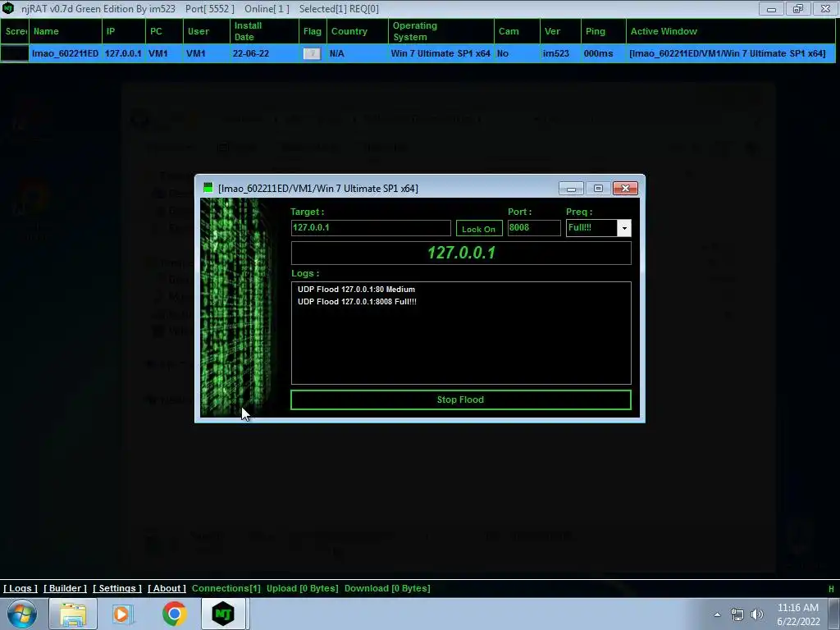Screen dimensions: 840x630
Task: Open the [ Settings ] menu item
Action: click(117, 588)
